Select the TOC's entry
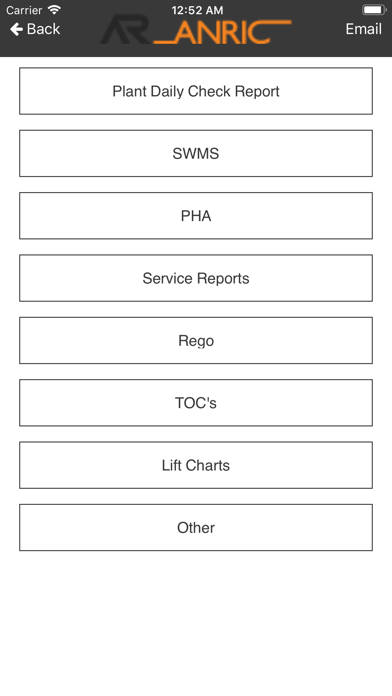This screenshot has width=392, height=696. click(196, 403)
